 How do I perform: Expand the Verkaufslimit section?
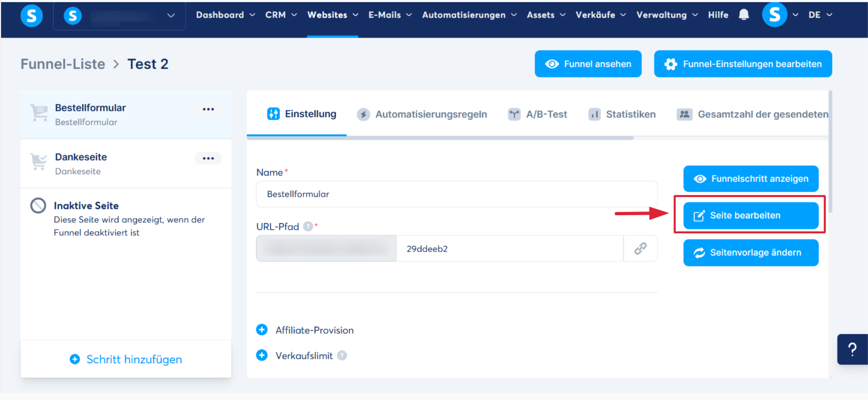point(295,356)
